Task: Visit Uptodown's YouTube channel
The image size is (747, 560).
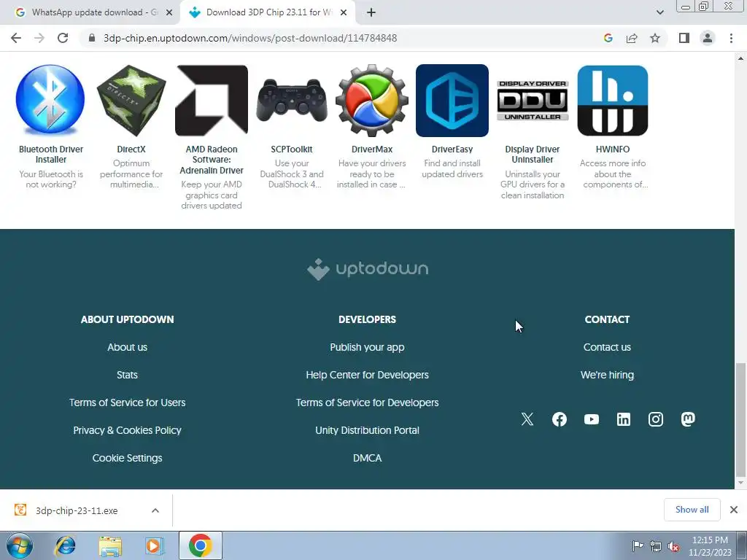Action: coord(592,419)
